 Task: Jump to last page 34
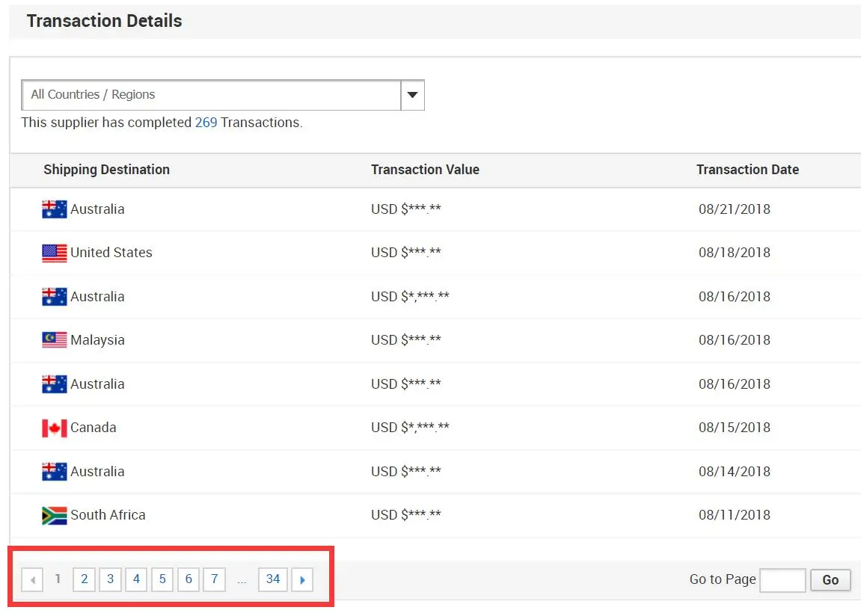point(273,579)
